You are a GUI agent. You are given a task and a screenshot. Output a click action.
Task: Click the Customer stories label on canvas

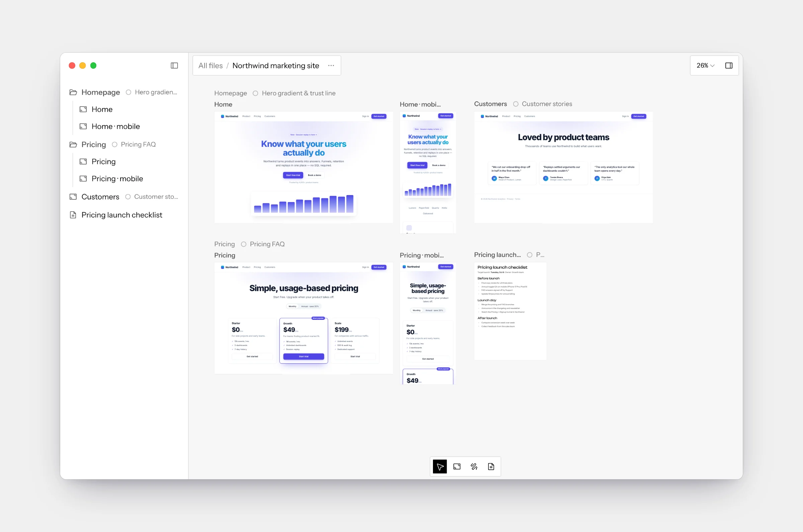pyautogui.click(x=546, y=104)
